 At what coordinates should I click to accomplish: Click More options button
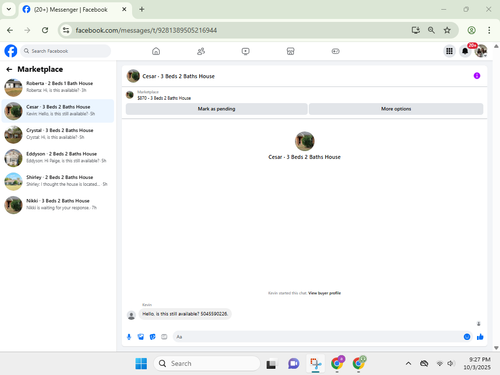396,109
